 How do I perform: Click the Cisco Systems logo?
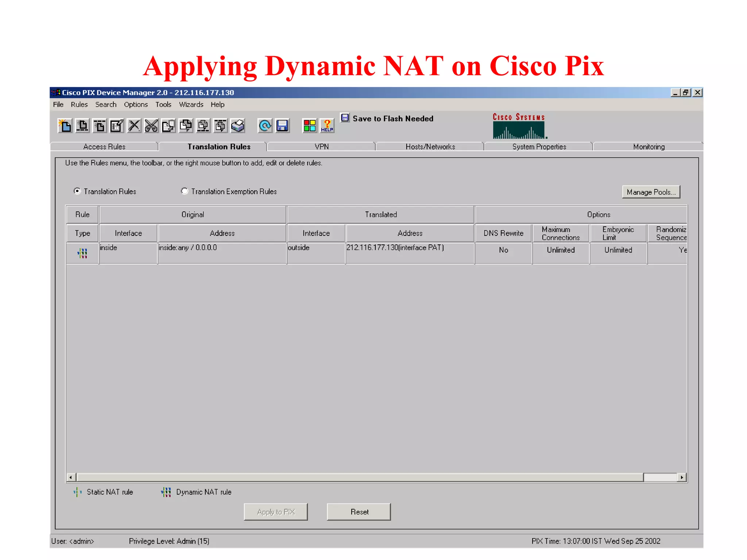(519, 126)
